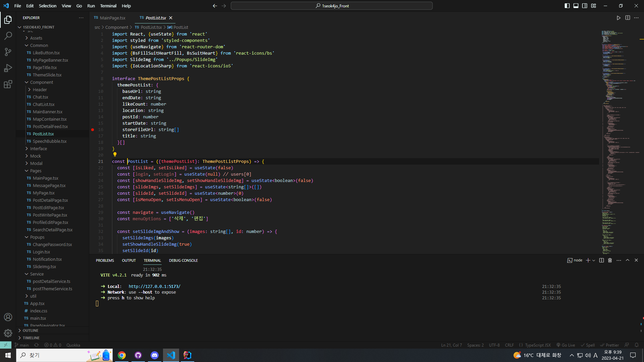Toggle primary sidebar layout button

coord(567,6)
